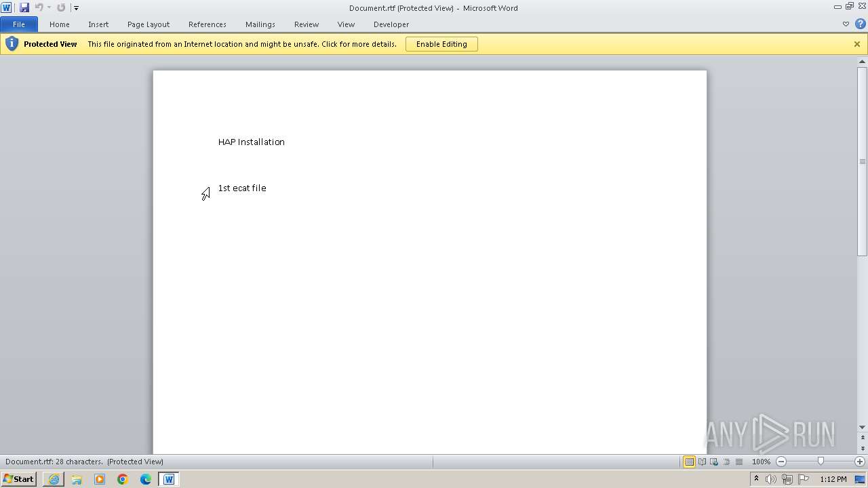Select Web Layout view
Viewport: 868px width, 488px height.
click(714, 462)
